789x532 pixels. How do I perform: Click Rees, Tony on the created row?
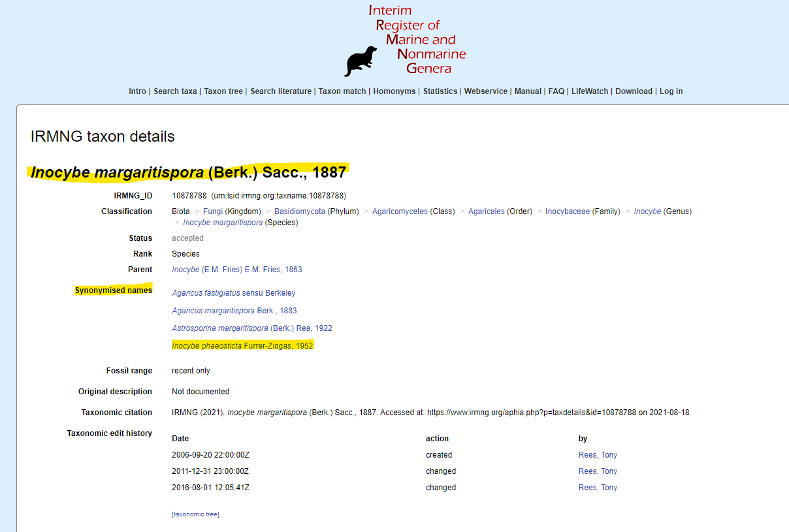click(x=598, y=455)
